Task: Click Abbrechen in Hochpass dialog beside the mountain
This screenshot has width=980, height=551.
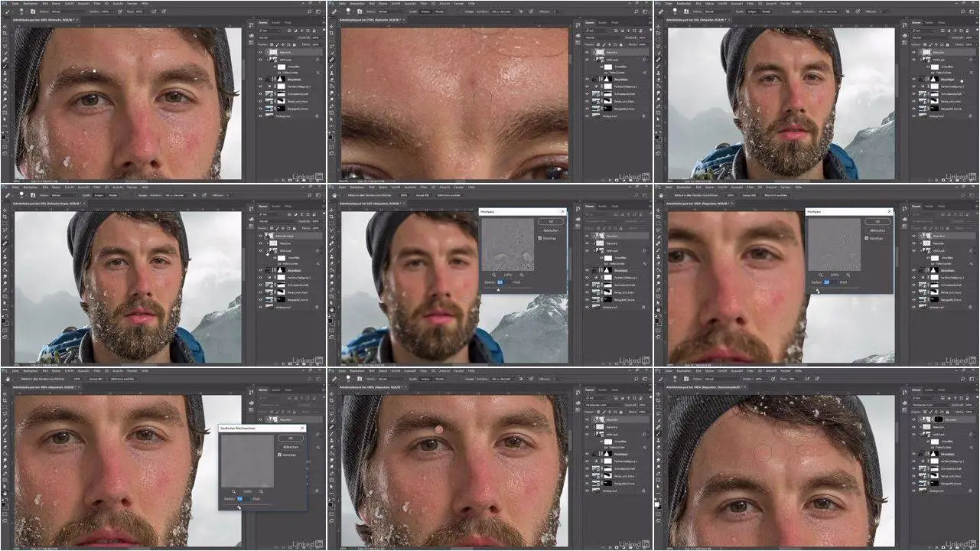Action: [x=551, y=230]
